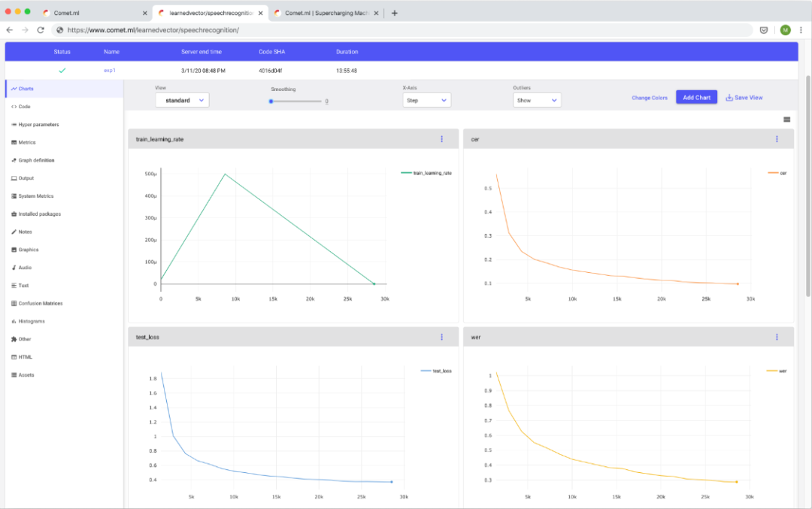The width and height of the screenshot is (812, 509).
Task: Click the URL address bar
Action: tap(401, 30)
